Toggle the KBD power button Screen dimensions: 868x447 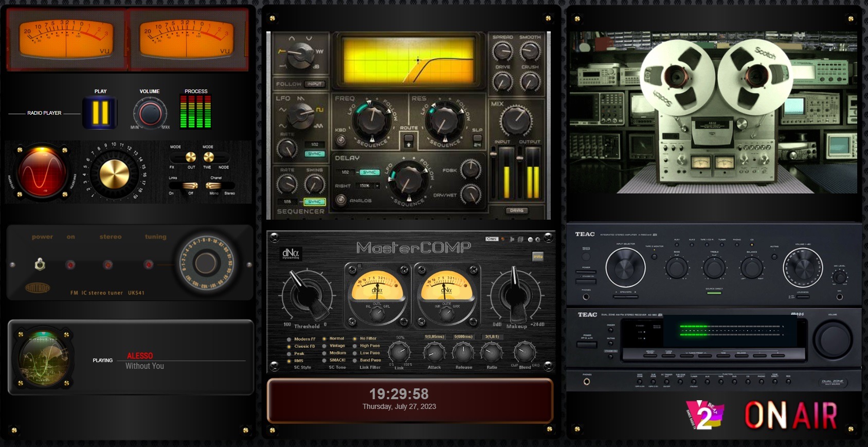coord(340,141)
